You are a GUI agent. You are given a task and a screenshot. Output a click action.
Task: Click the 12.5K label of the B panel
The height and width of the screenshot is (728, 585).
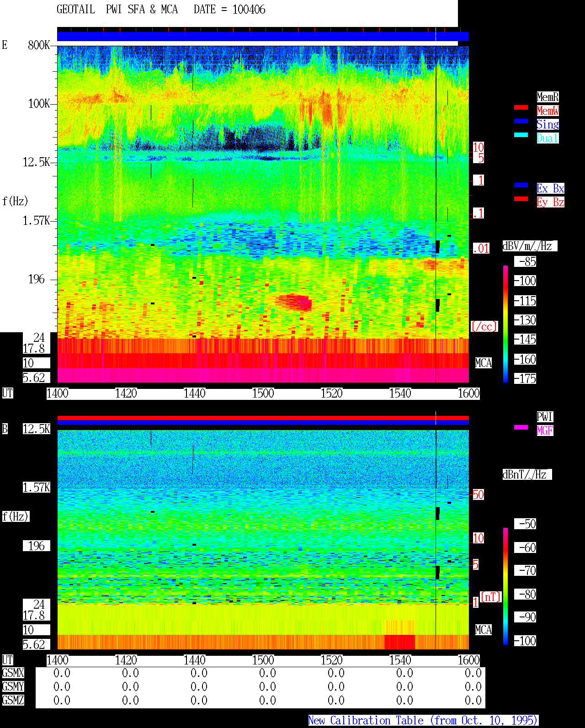37,429
